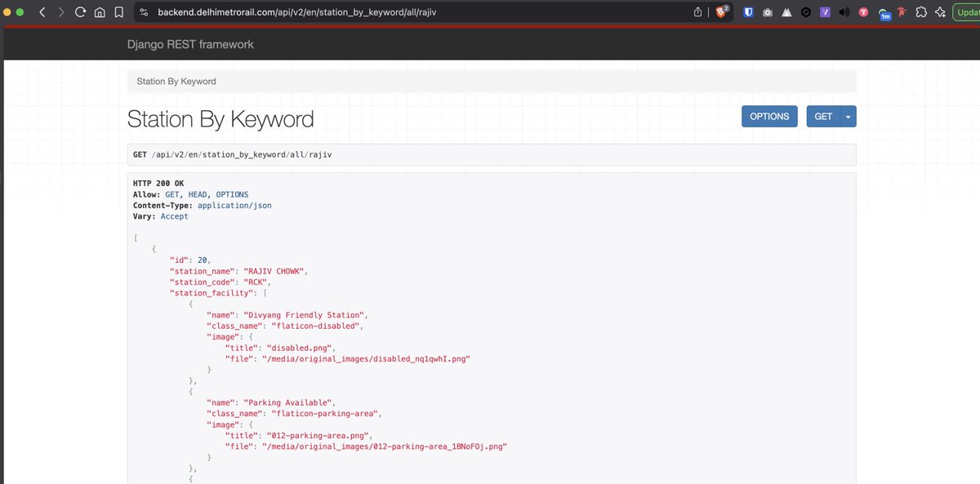980x484 pixels.
Task: Open the extensions puzzle menu
Action: coord(921,12)
